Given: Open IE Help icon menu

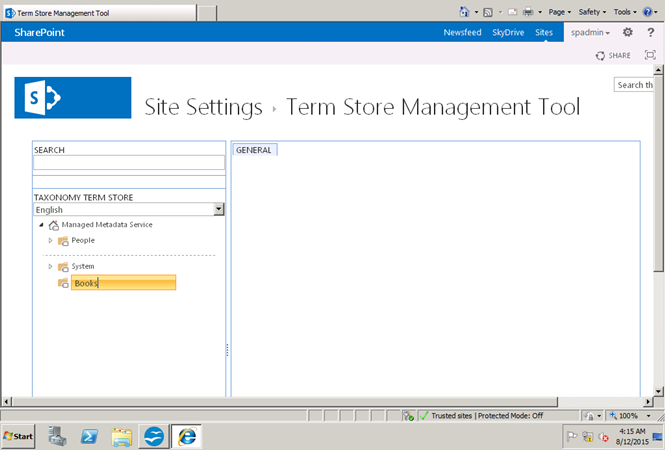Looking at the screenshot, I should [x=648, y=12].
